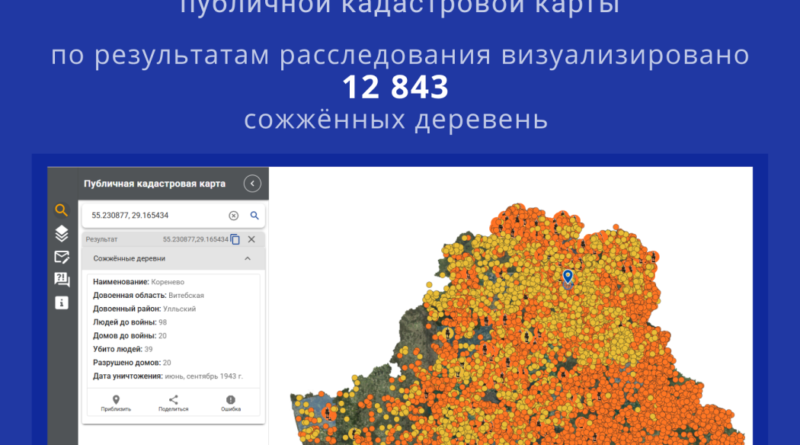Select the Сожжённые деревни header label
The height and width of the screenshot is (445, 800).
coord(128,258)
